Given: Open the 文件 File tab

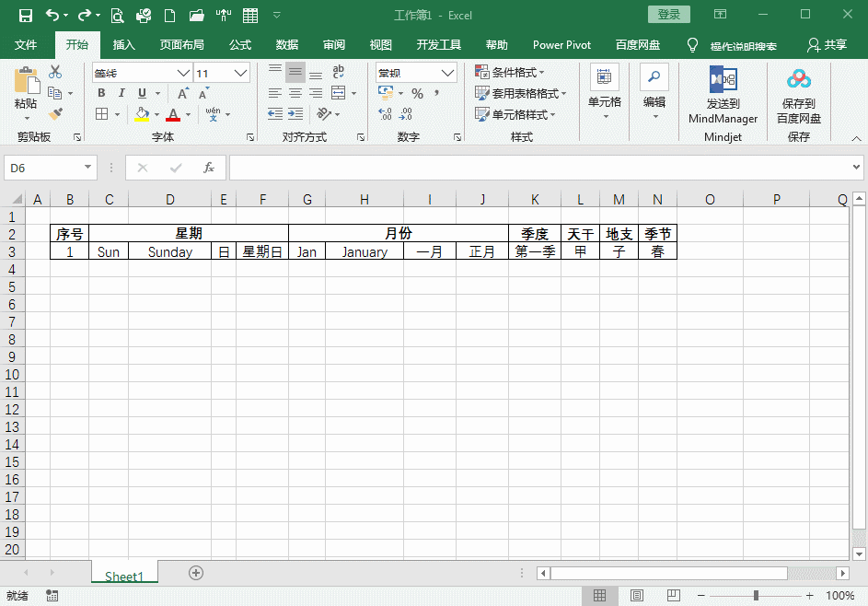Looking at the screenshot, I should coord(26,45).
